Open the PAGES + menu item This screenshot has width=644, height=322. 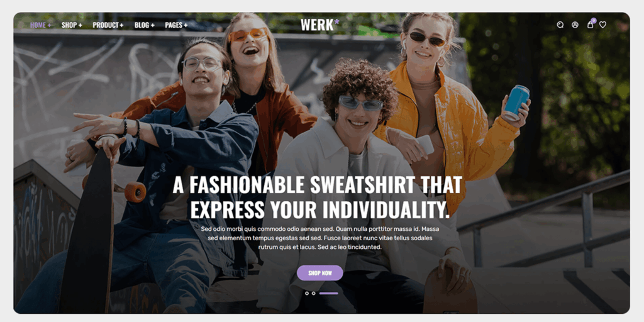click(176, 25)
